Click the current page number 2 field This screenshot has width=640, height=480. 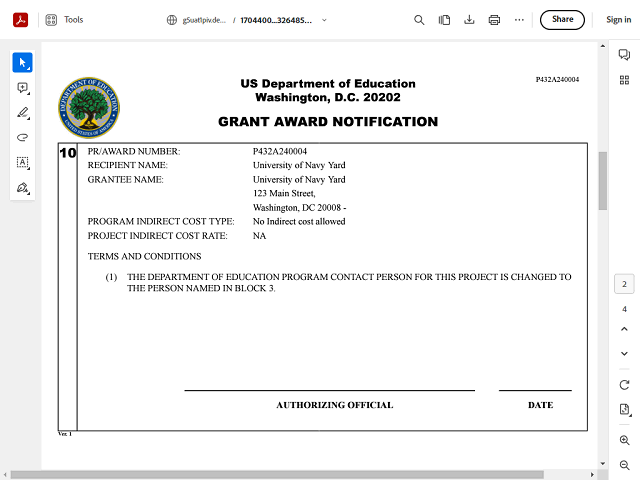pyautogui.click(x=624, y=284)
